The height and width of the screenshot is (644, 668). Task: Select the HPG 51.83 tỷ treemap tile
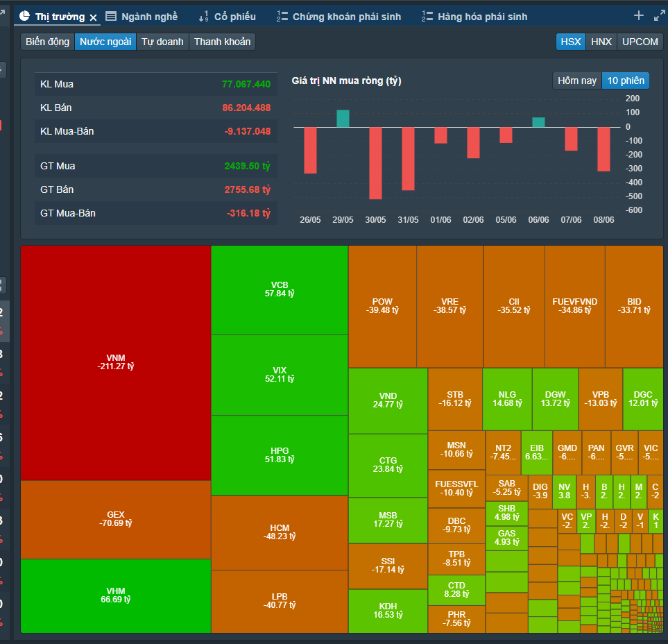coord(280,455)
